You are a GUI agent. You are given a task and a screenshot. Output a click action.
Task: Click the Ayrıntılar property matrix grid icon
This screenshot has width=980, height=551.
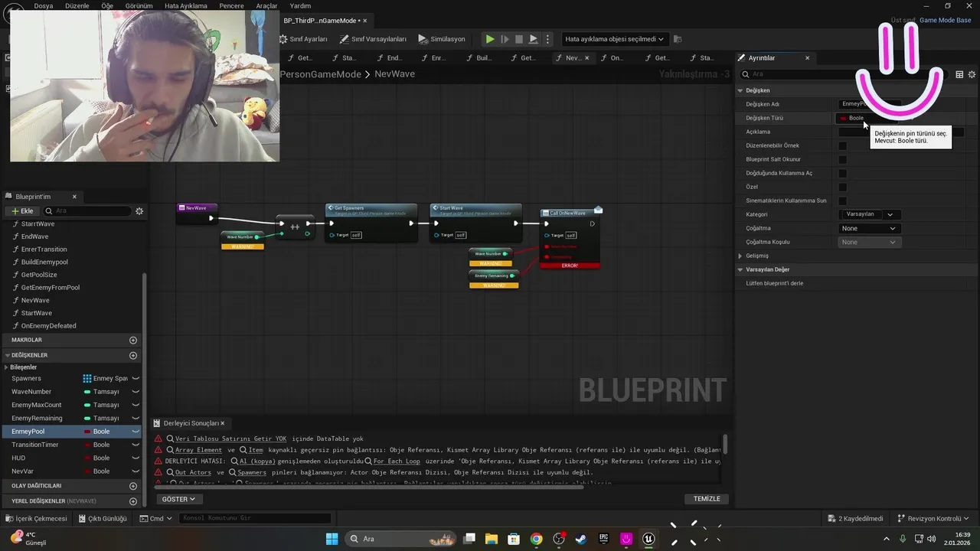[x=959, y=74]
